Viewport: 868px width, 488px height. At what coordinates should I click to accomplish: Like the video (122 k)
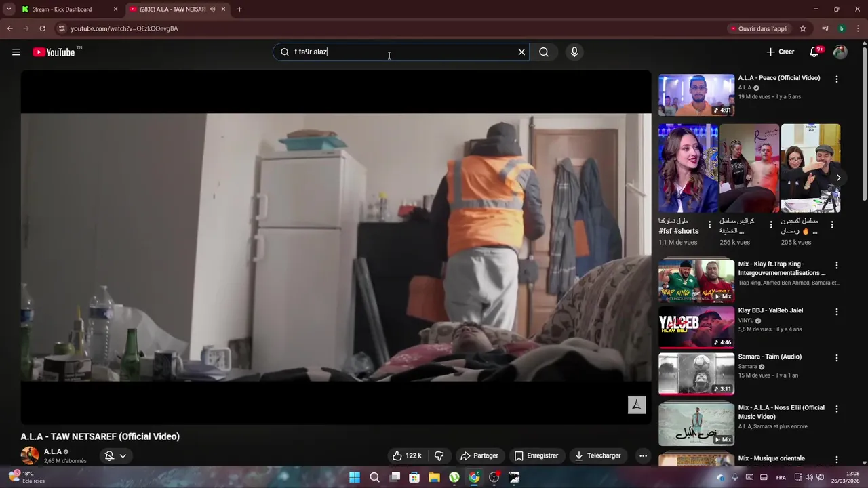coord(407,455)
